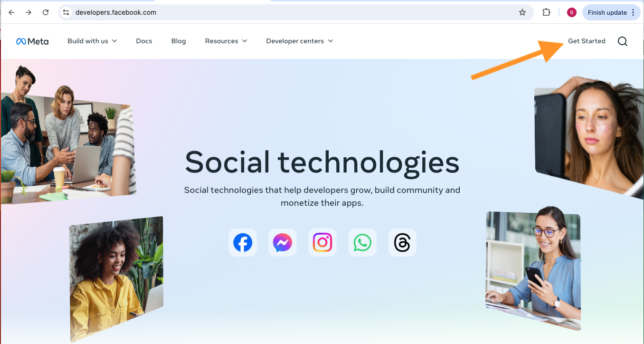Reload the page

click(46, 12)
